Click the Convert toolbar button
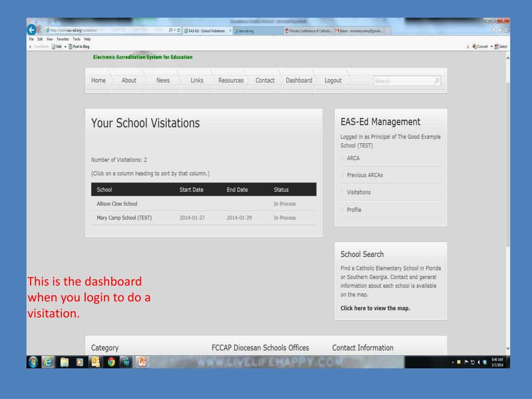This screenshot has width=532, height=399. click(x=480, y=46)
